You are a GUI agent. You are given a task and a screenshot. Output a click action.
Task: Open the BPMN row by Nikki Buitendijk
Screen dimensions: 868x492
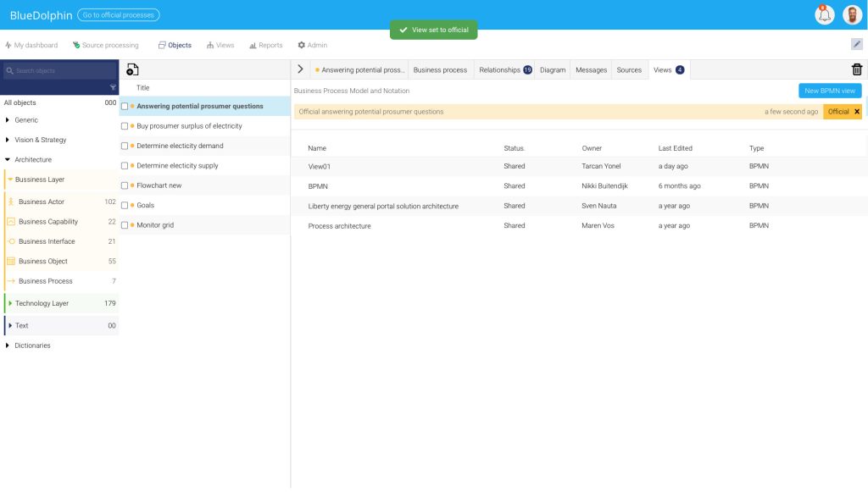[x=578, y=186]
